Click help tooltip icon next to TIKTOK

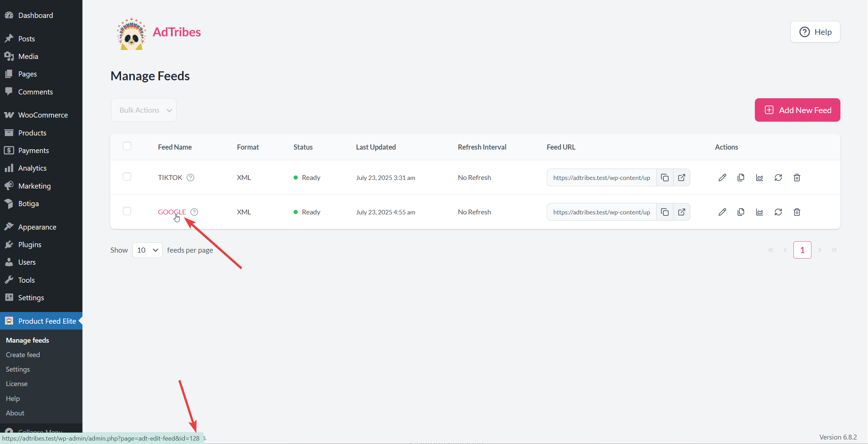190,178
